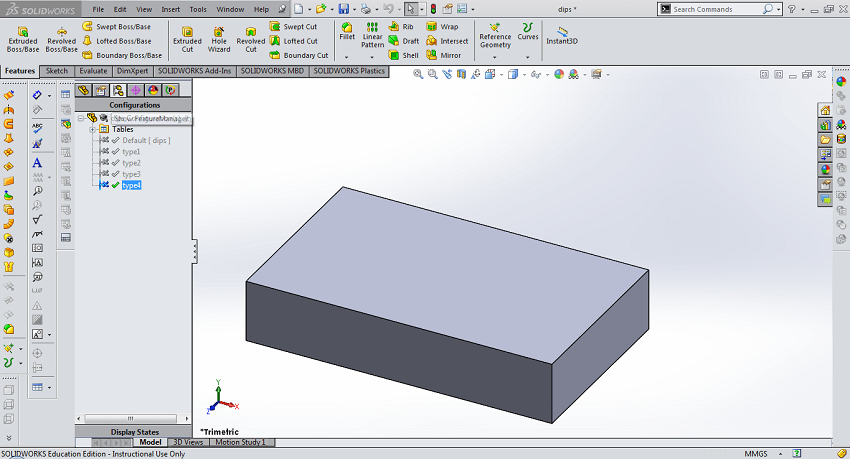Click the Zoom to Fit icon
This screenshot has width=850, height=459.
(x=418, y=74)
